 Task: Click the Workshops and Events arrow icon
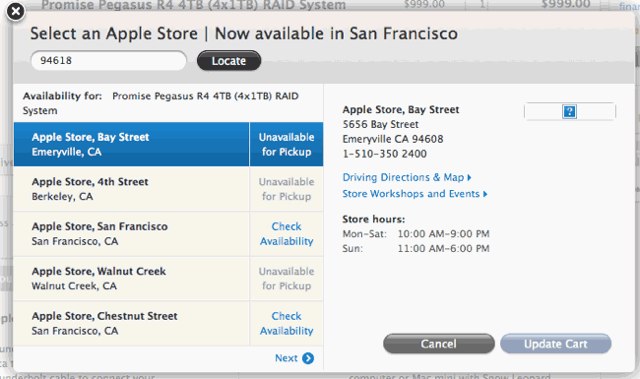coord(485,194)
